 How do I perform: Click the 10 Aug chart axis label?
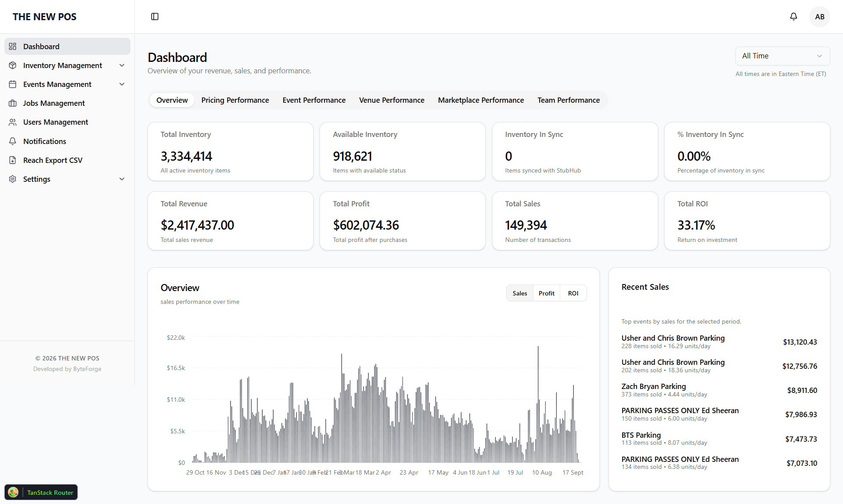542,472
